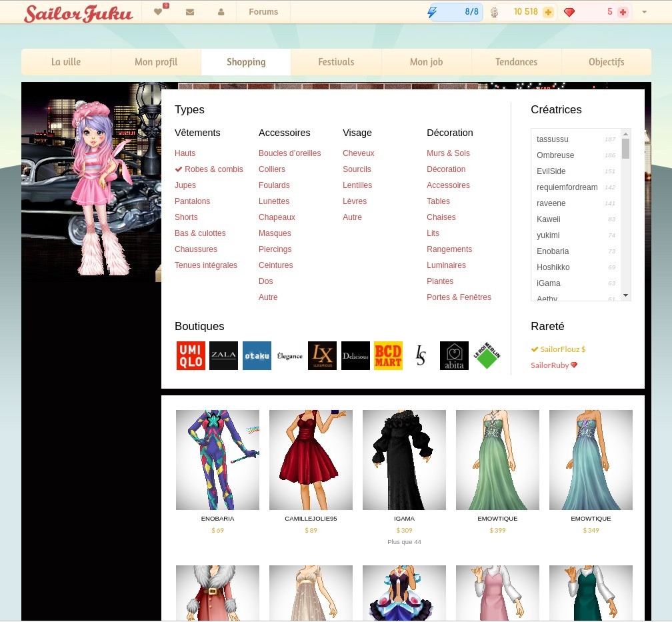The image size is (672, 622).
Task: Open the IGAMA black gown item
Action: (x=404, y=460)
